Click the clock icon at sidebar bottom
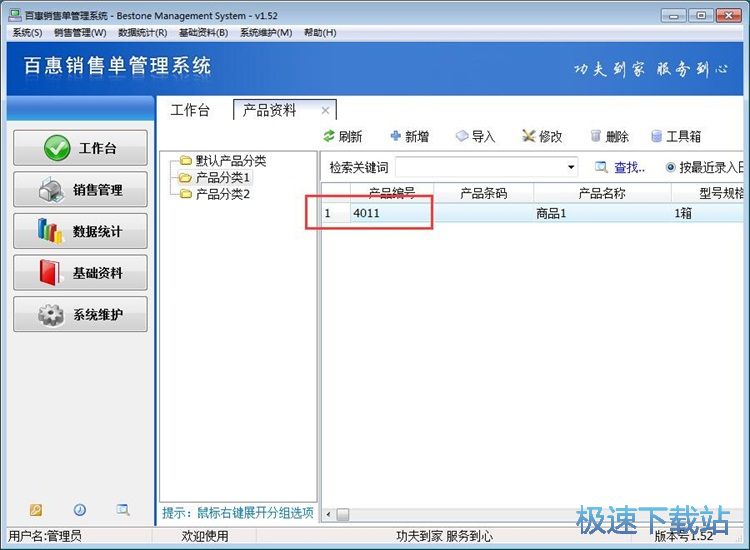Screen dimensions: 750x550 coord(80,510)
